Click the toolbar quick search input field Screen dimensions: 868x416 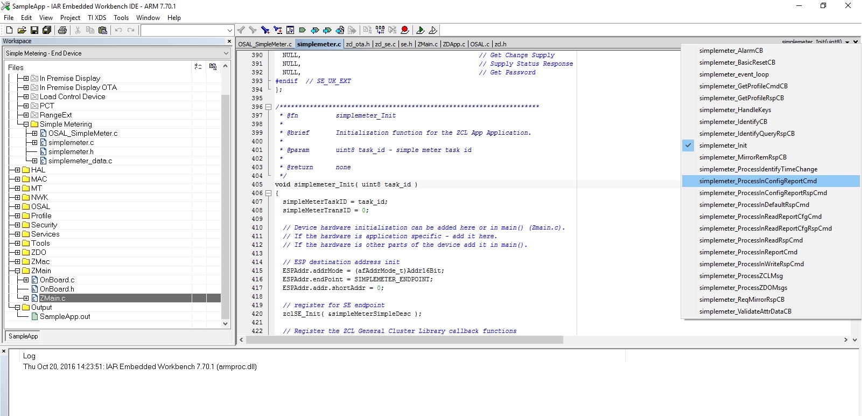(x=183, y=30)
